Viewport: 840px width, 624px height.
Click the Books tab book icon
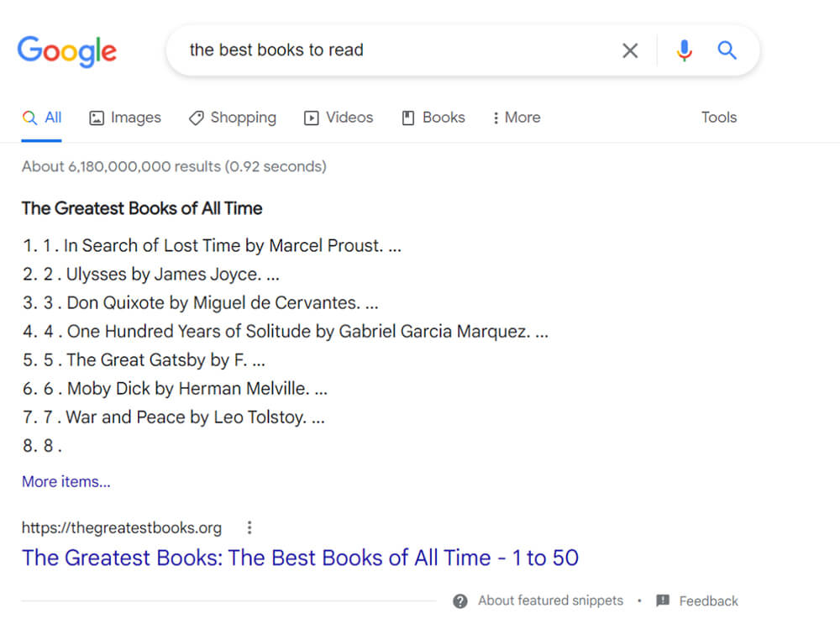click(x=408, y=118)
